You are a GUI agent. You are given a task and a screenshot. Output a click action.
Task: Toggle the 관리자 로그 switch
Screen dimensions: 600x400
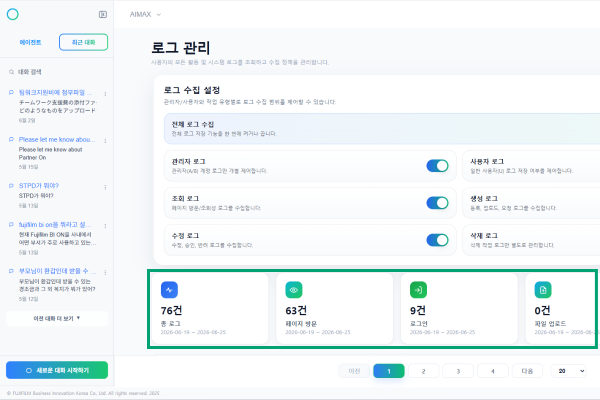(x=437, y=166)
